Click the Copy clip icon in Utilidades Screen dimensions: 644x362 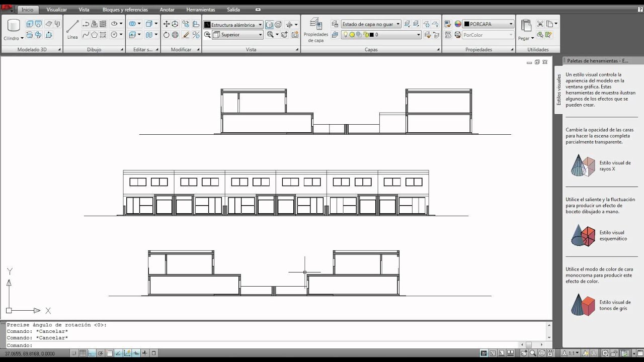pyautogui.click(x=550, y=24)
